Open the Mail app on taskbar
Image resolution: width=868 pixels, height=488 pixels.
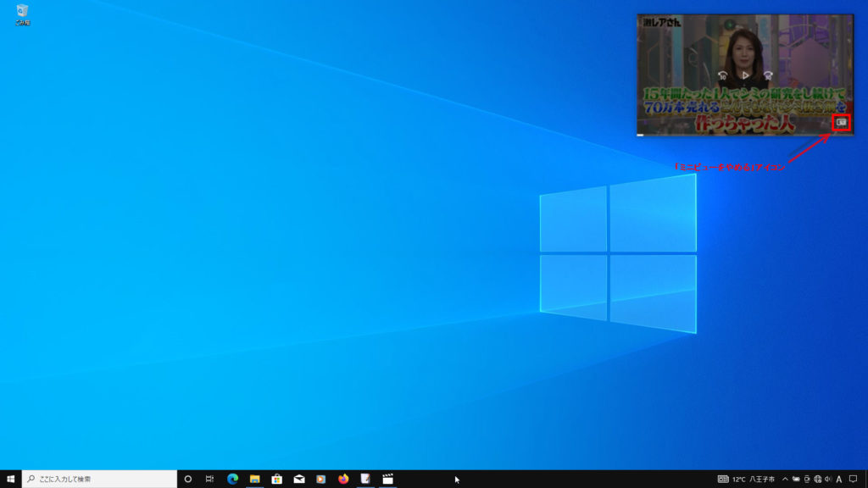(x=299, y=479)
